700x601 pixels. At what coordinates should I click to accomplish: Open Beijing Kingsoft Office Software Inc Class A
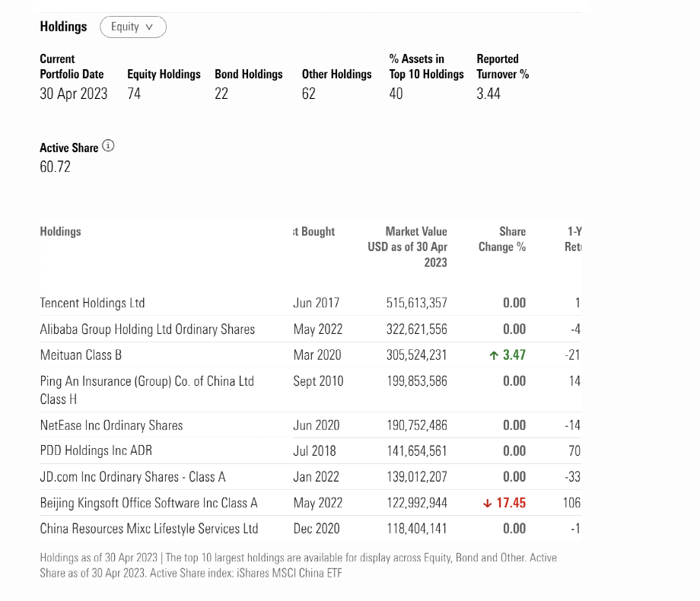point(148,503)
